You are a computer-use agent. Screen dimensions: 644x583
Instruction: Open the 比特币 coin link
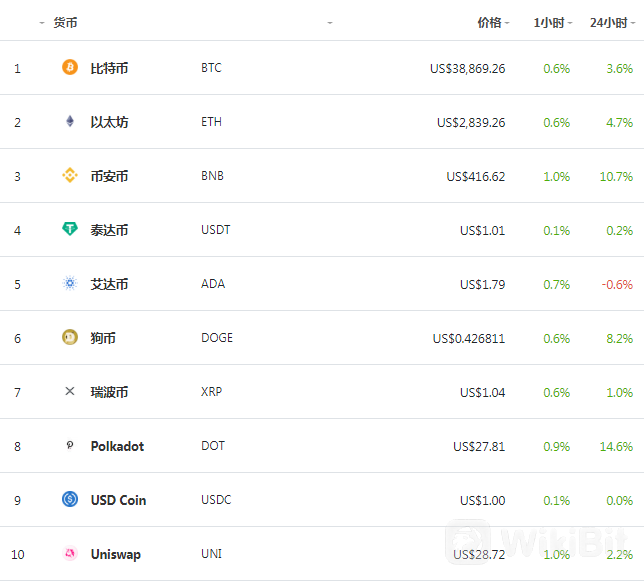[x=109, y=68]
